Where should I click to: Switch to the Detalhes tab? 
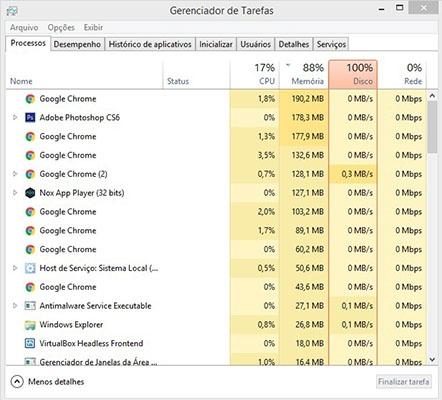point(294,44)
